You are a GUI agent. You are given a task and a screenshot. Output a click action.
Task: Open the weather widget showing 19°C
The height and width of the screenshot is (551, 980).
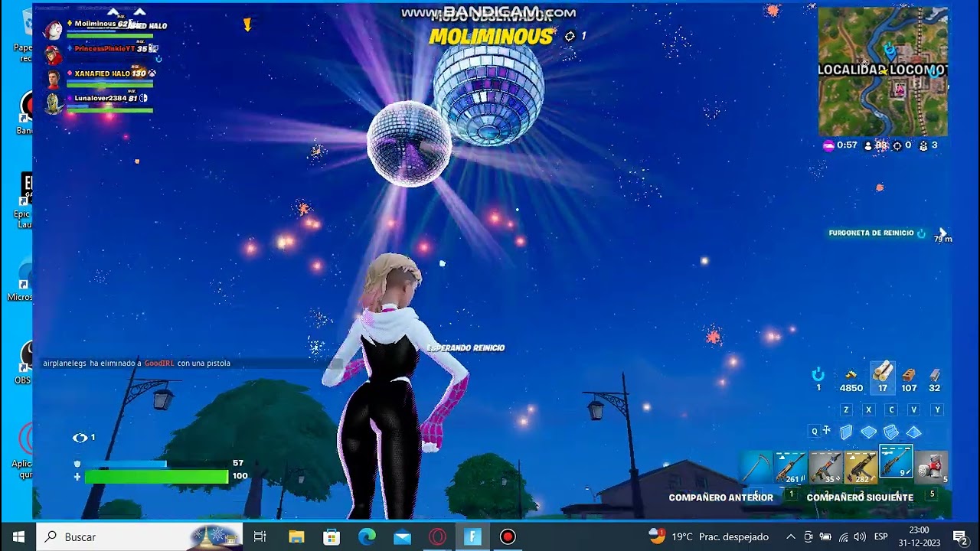[708, 537]
